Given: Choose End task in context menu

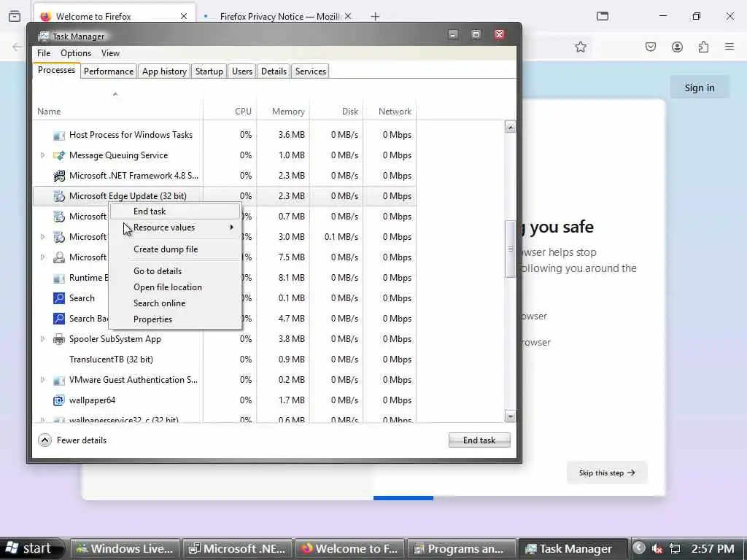Looking at the screenshot, I should pyautogui.click(x=175, y=211).
